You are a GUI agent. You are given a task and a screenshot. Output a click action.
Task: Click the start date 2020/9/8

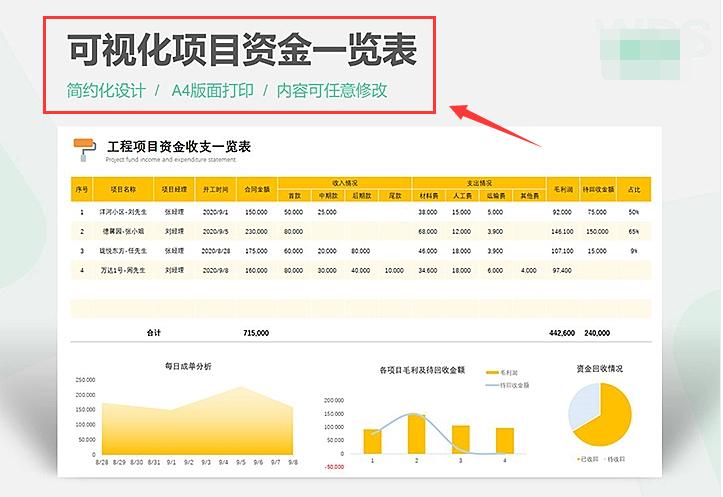point(215,270)
